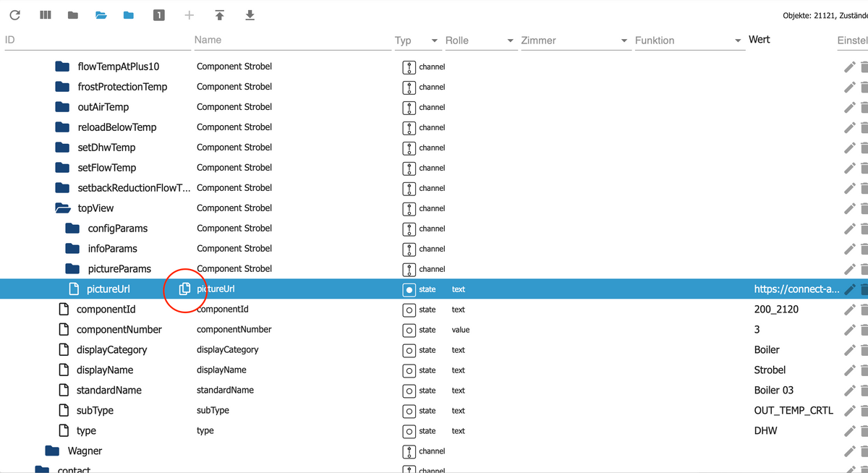Click the file icon beside standardName
This screenshot has width=868, height=473.
point(64,390)
